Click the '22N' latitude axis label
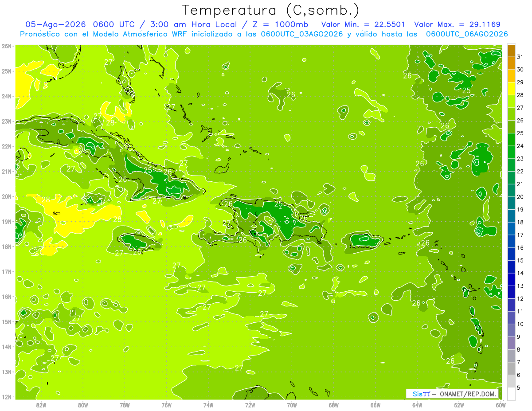The image size is (532, 411). pyautogui.click(x=7, y=146)
